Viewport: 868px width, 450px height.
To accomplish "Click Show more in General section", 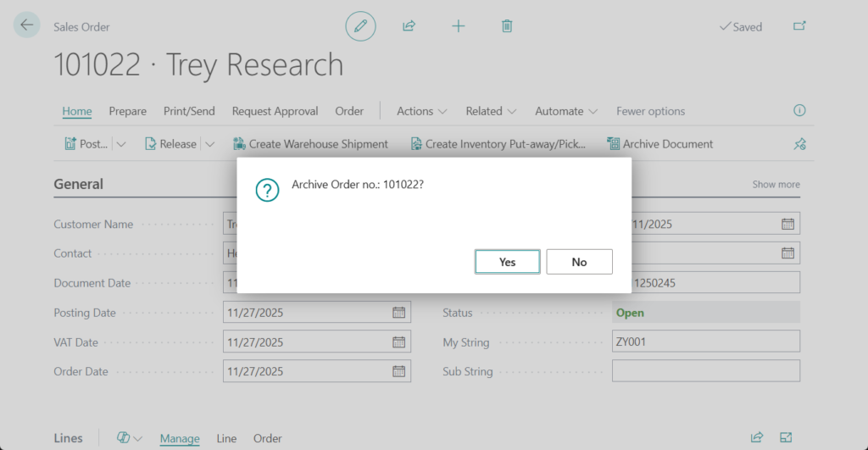I will coord(776,185).
